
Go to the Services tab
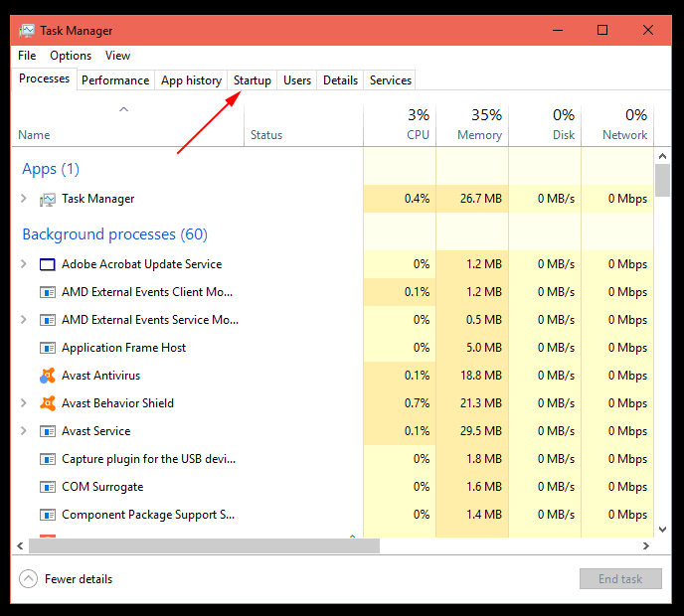click(391, 80)
